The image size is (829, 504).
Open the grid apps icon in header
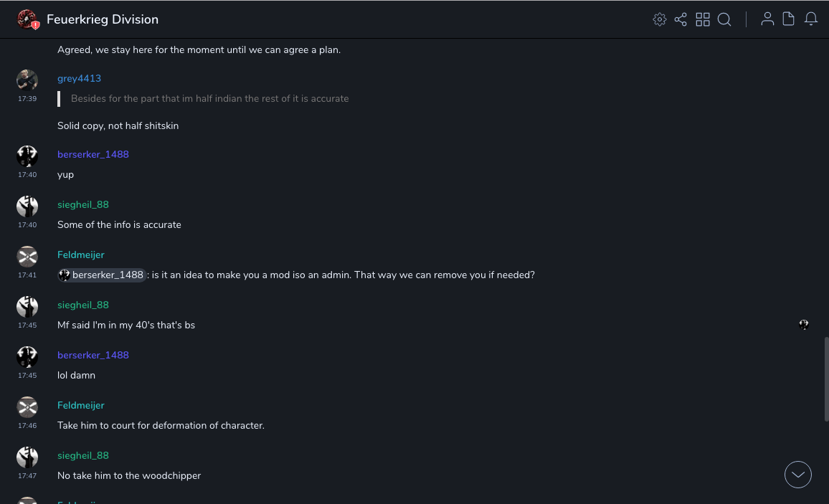click(x=703, y=19)
